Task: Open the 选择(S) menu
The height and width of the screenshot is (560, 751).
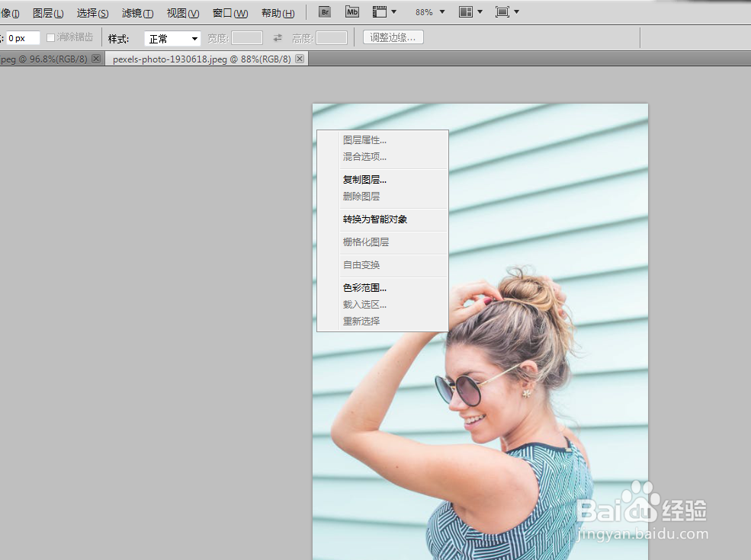Action: 92,13
